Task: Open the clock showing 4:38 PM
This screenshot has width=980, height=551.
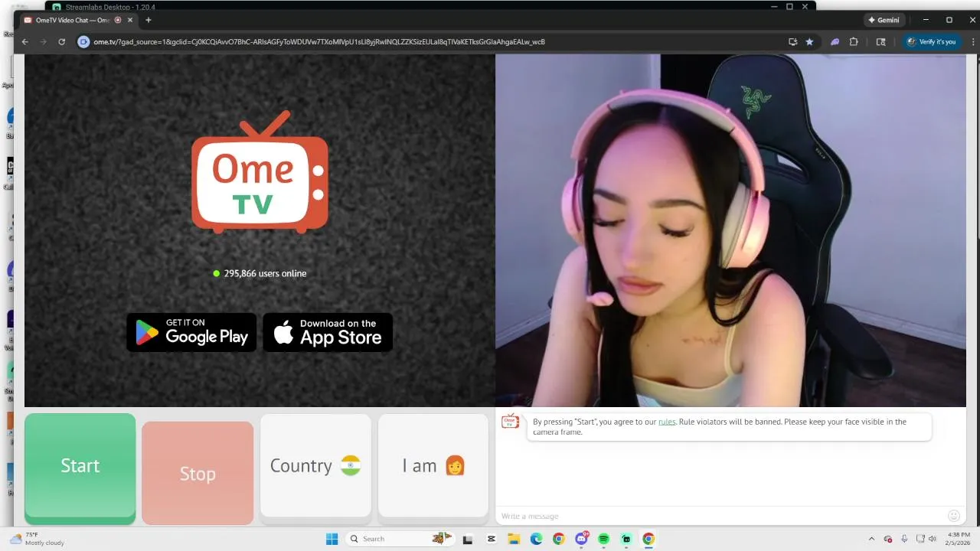Action: [959, 539]
